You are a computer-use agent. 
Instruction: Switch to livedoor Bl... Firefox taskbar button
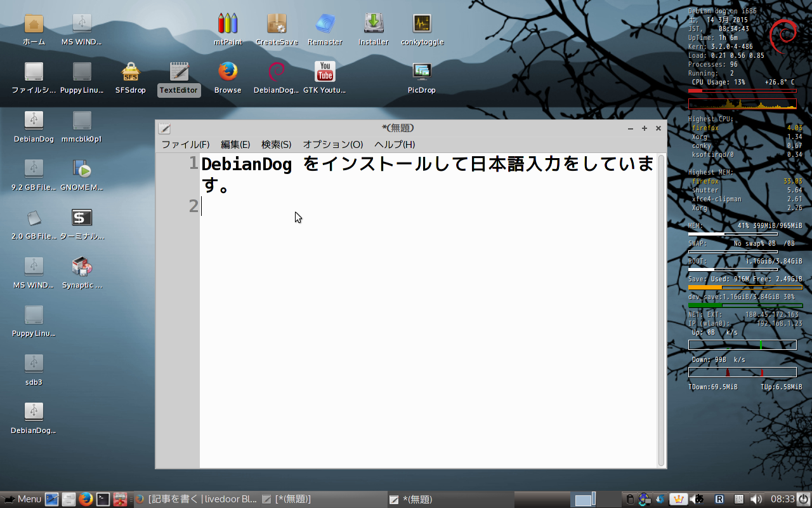coord(197,499)
